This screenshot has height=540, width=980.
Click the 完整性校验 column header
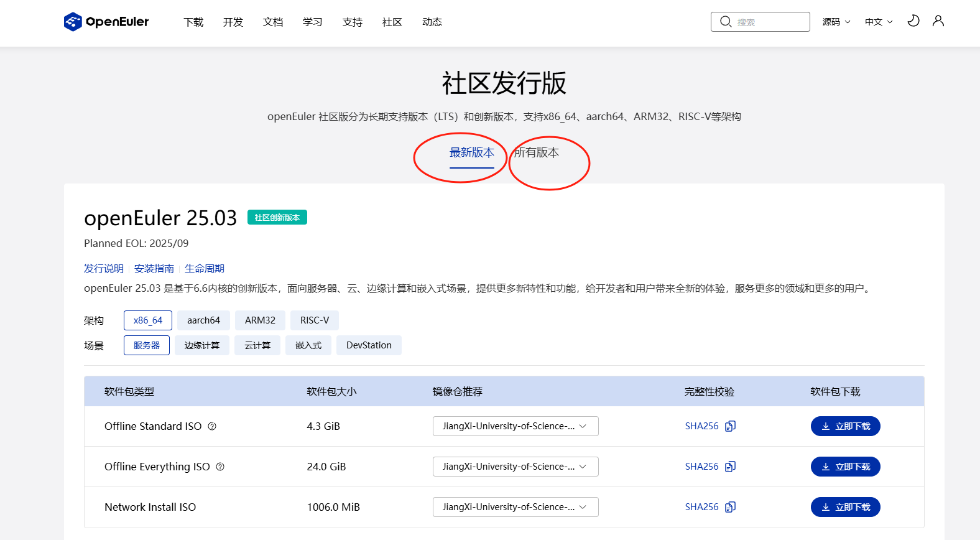point(710,392)
